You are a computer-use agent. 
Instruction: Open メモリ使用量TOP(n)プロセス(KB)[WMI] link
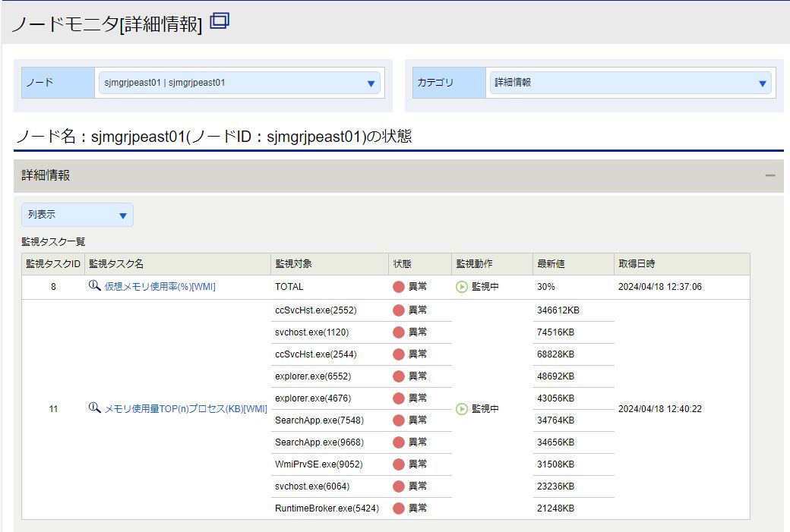185,409
